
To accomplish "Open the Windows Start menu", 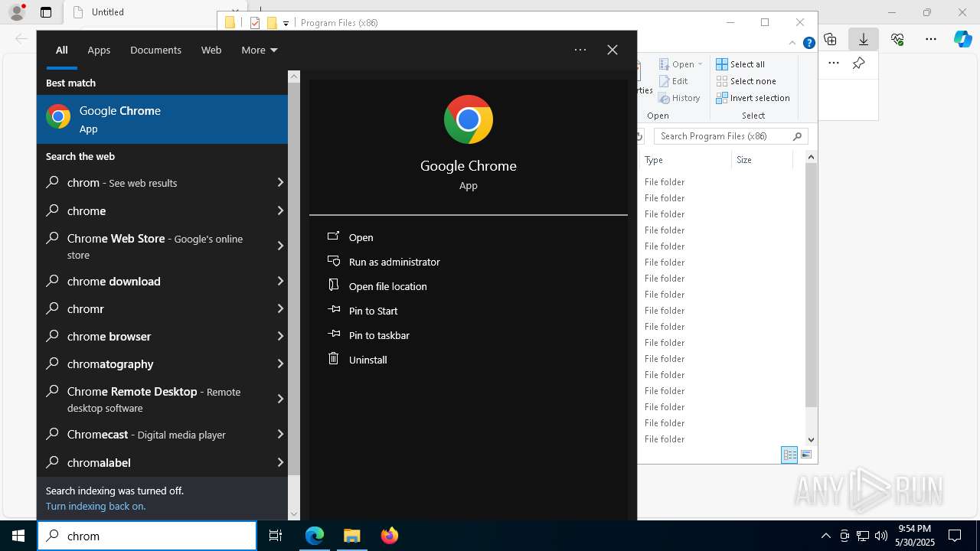I will [x=18, y=536].
